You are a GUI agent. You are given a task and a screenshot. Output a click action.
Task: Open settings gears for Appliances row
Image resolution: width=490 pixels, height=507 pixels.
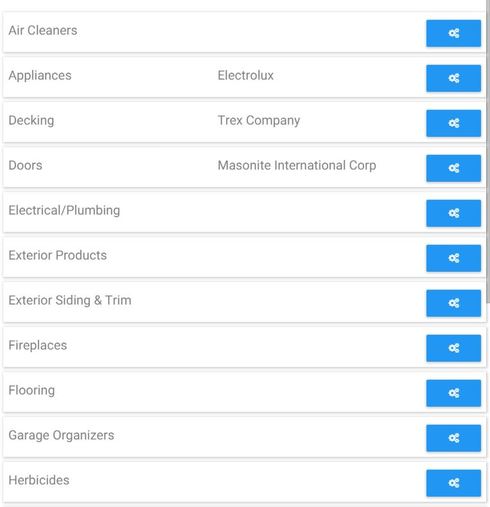point(453,78)
